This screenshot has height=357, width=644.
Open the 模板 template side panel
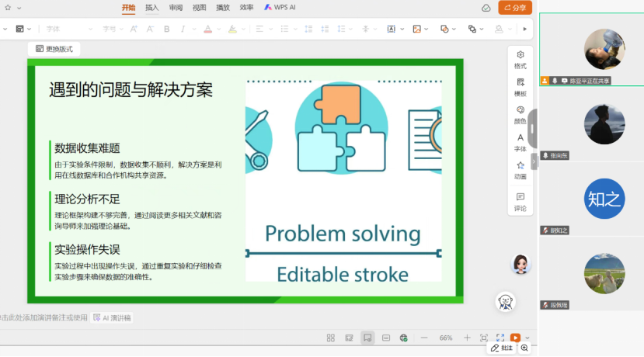pyautogui.click(x=520, y=88)
